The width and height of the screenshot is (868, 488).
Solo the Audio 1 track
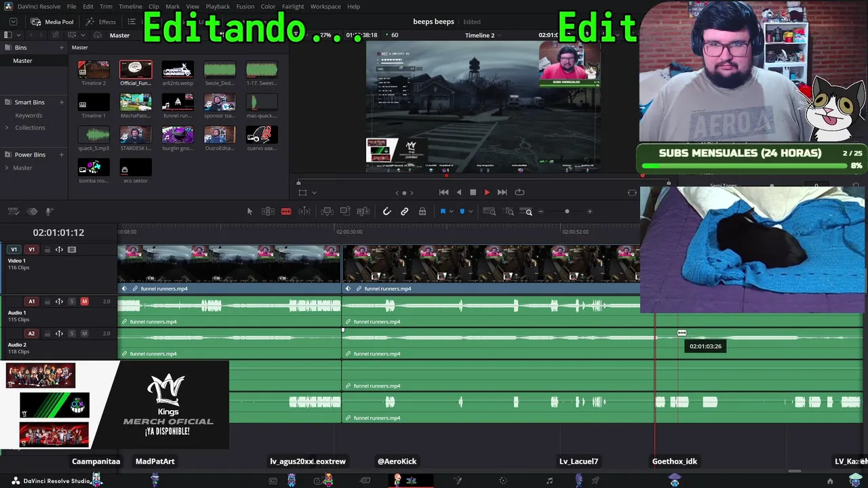point(72,302)
